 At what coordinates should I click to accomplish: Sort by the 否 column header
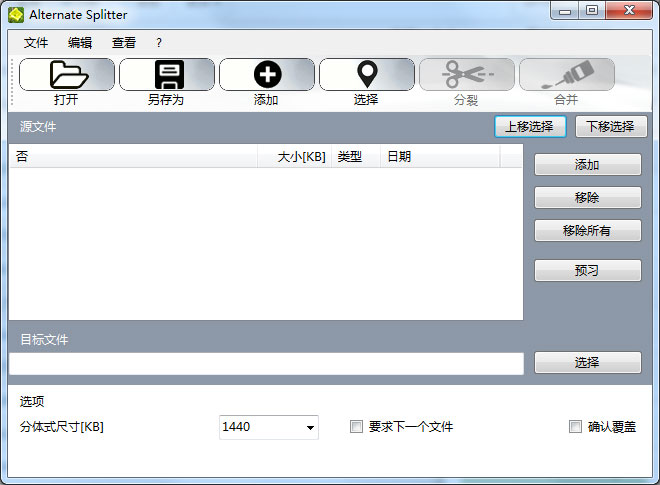pyautogui.click(x=133, y=157)
